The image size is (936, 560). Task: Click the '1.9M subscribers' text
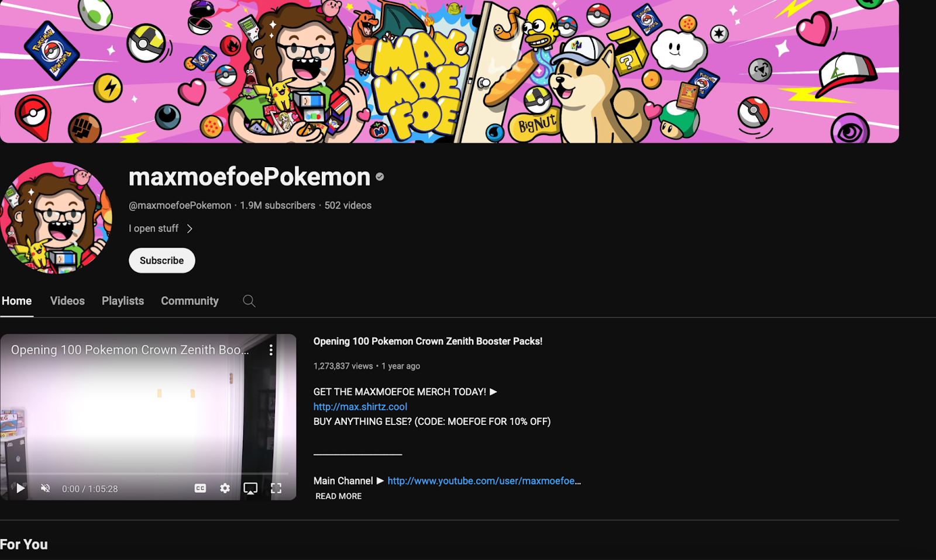point(277,206)
